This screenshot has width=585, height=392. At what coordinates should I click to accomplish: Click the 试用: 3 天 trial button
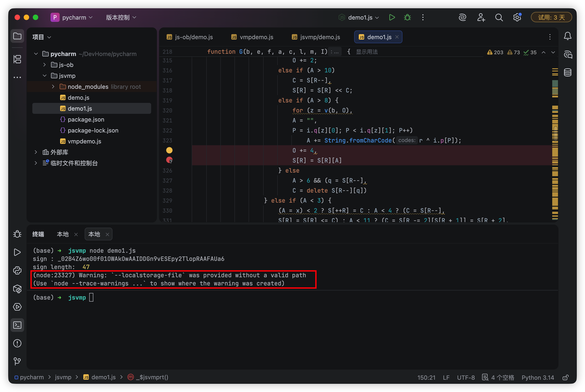[551, 17]
